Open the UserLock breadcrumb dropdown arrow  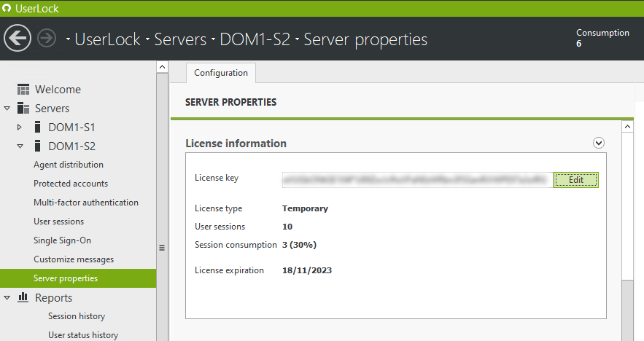pyautogui.click(x=68, y=39)
